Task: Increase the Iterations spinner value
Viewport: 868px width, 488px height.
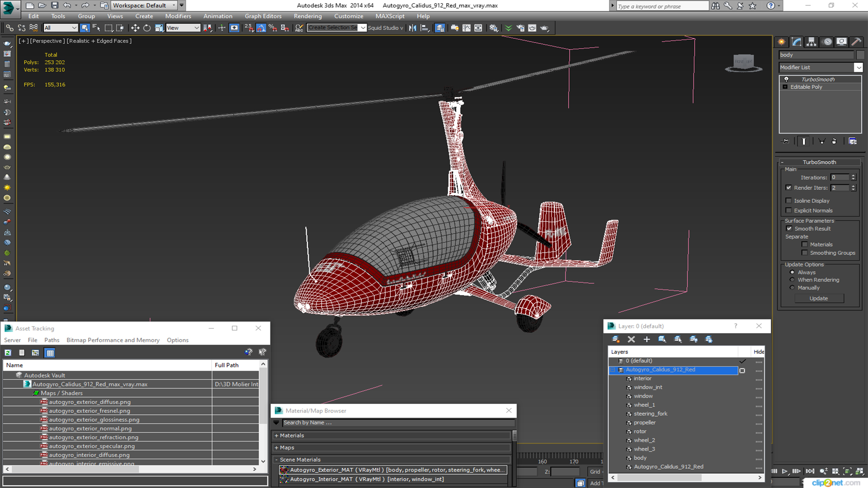Action: click(853, 176)
